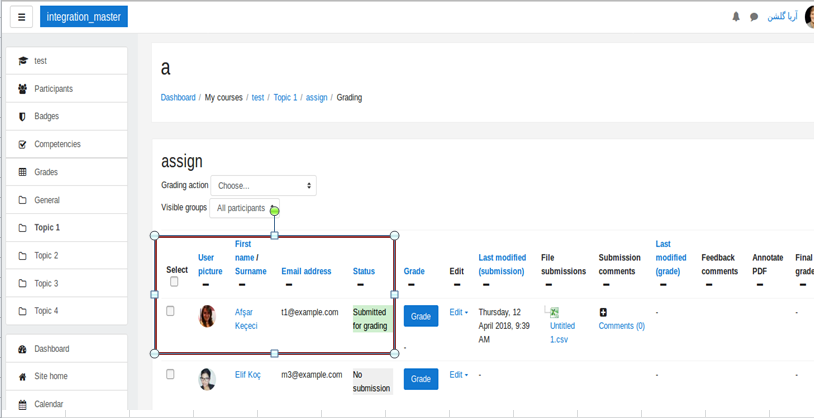This screenshot has height=418, width=814.
Task: Open Edit dropdown for Elif Koç
Action: click(x=458, y=375)
